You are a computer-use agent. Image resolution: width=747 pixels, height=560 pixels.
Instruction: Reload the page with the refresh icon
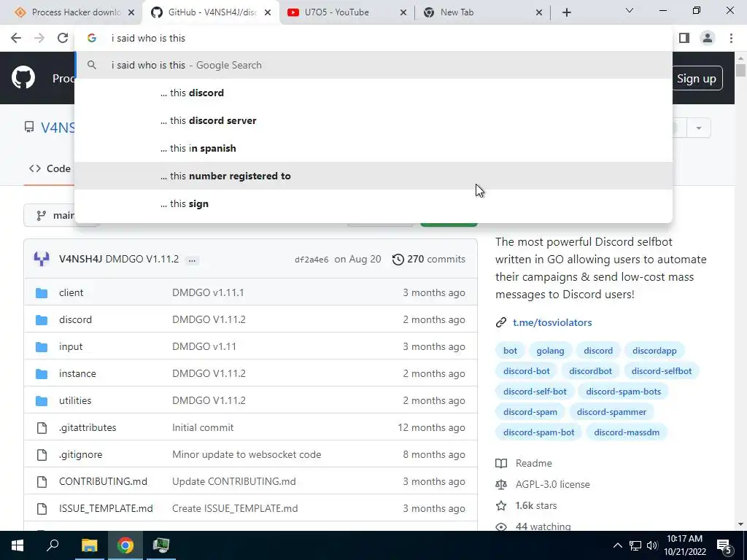pos(63,38)
